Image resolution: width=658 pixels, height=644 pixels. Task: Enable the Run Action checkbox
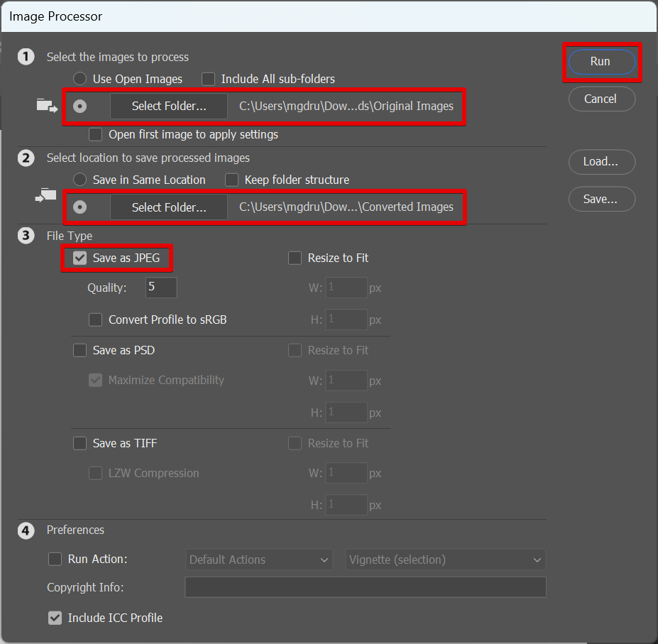[x=55, y=560]
